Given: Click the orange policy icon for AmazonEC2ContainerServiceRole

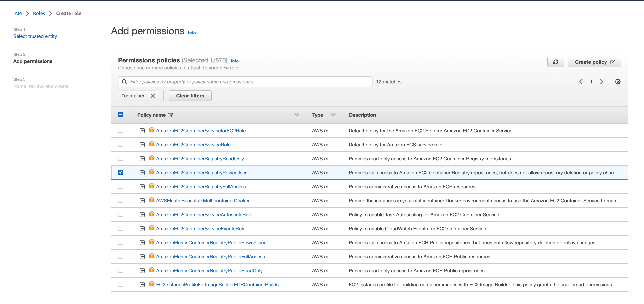Looking at the screenshot, I should pos(151,144).
